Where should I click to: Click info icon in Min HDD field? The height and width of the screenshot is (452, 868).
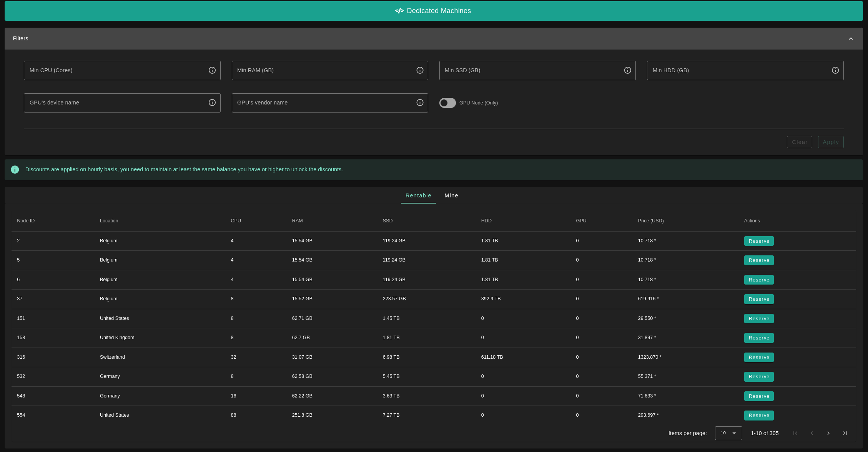click(x=835, y=70)
